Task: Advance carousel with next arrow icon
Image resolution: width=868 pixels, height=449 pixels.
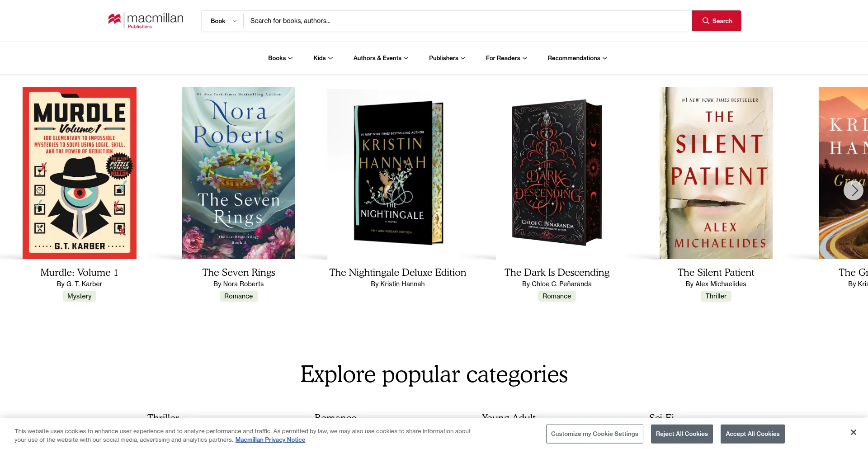Action: 853,190
